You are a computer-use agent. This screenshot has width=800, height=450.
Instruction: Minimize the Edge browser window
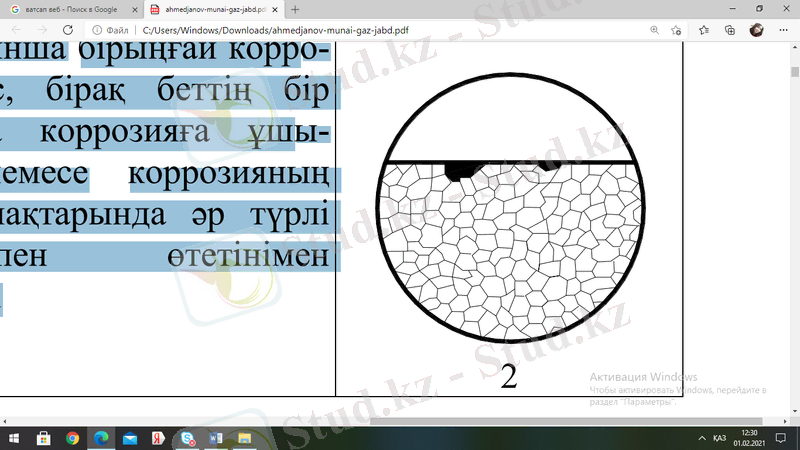click(x=733, y=9)
